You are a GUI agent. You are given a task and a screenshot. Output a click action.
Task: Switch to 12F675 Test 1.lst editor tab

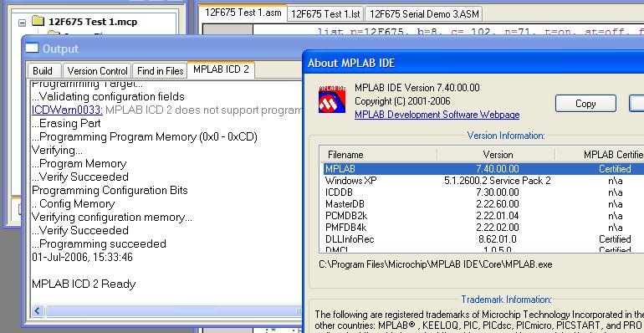(x=325, y=14)
